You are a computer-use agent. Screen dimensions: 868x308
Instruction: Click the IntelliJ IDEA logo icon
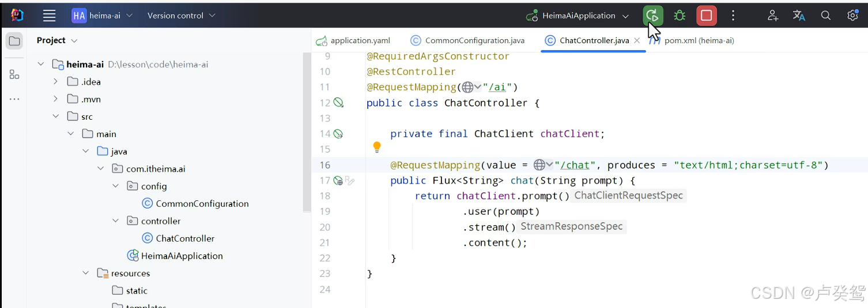click(17, 16)
